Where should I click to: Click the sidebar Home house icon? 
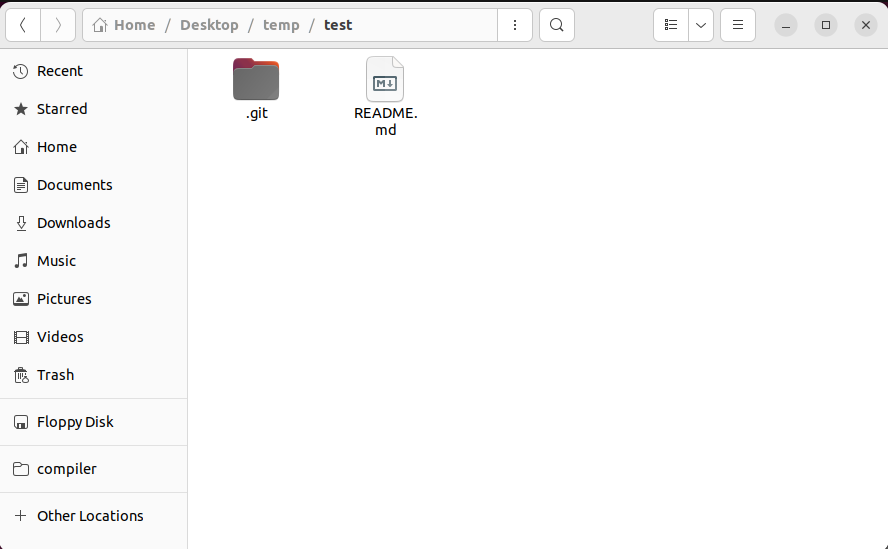[21, 147]
